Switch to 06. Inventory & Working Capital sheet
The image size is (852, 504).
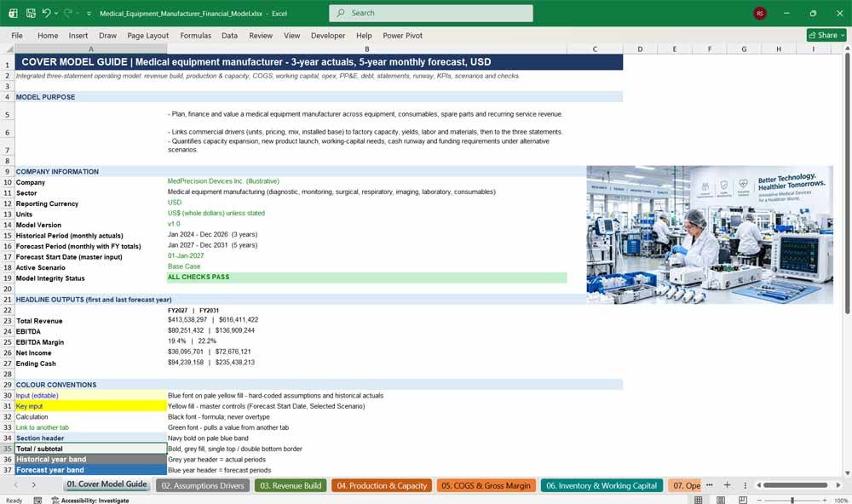(602, 485)
